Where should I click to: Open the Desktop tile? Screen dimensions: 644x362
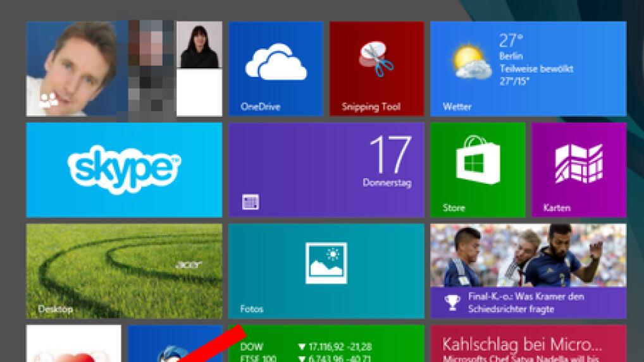point(124,271)
